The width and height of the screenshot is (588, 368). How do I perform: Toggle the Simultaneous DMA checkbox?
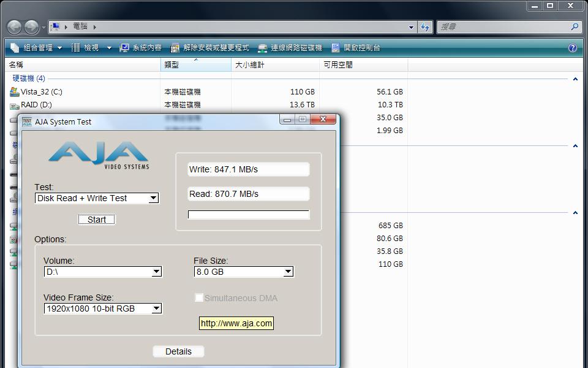pyautogui.click(x=198, y=298)
